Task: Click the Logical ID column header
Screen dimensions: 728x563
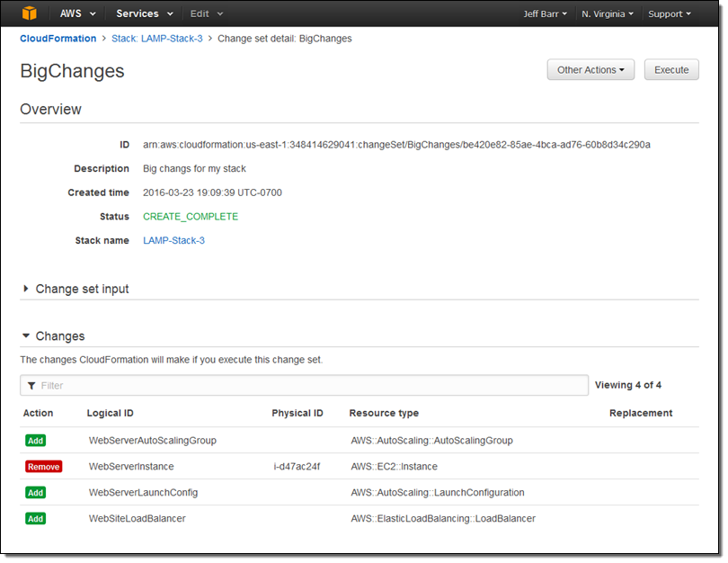Action: point(110,414)
